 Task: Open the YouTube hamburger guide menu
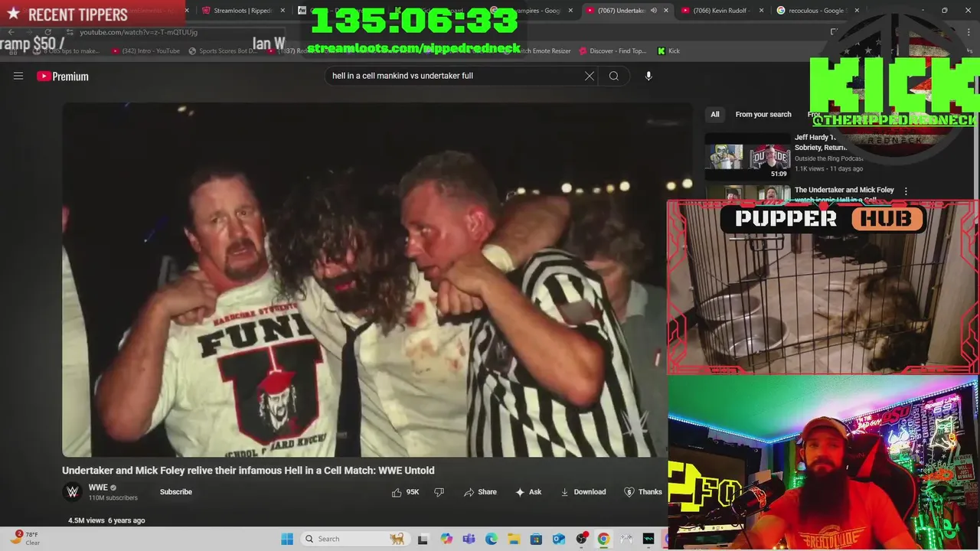18,76
